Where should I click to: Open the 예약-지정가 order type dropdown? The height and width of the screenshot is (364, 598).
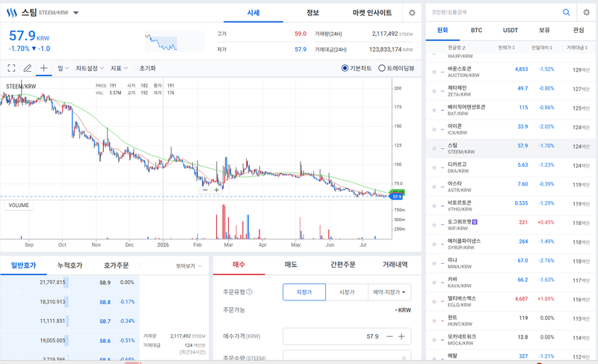click(x=389, y=292)
